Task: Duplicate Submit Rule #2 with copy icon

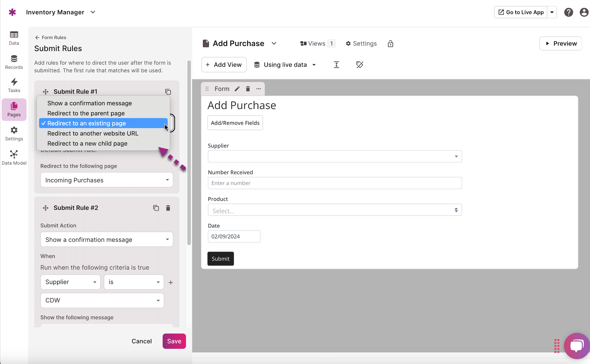Action: [x=156, y=208]
